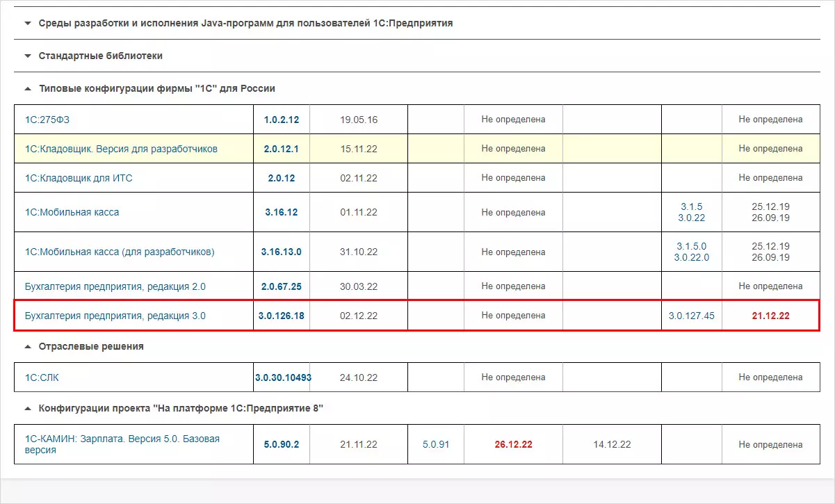Open test version 3.0.127.45 link

click(x=692, y=316)
